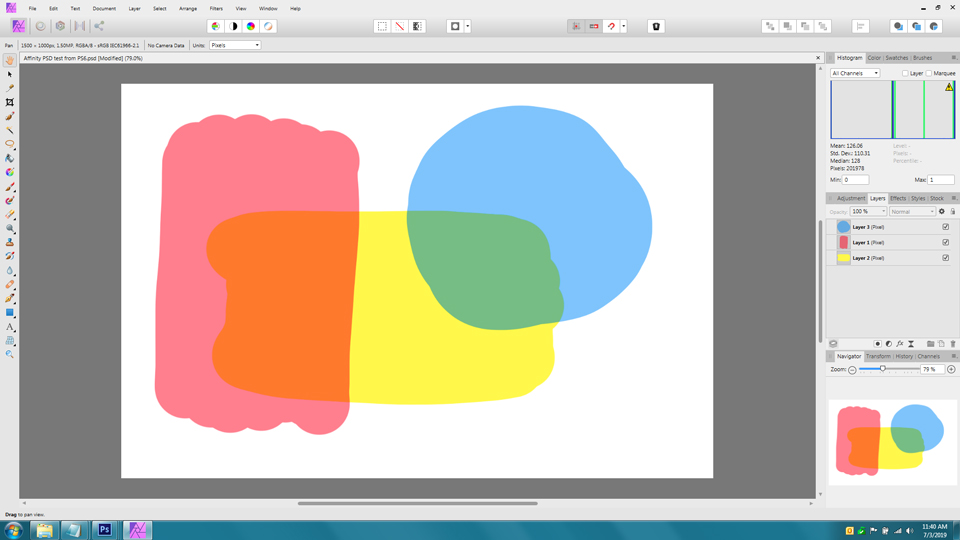The height and width of the screenshot is (540, 960).
Task: Hide Layer 3 using its visibility checkbox
Action: coord(945,227)
